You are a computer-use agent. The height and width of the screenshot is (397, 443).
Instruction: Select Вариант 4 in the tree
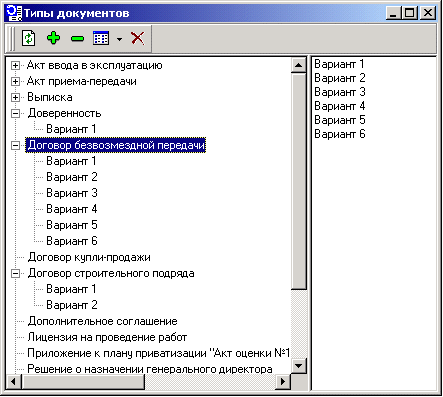[72, 209]
